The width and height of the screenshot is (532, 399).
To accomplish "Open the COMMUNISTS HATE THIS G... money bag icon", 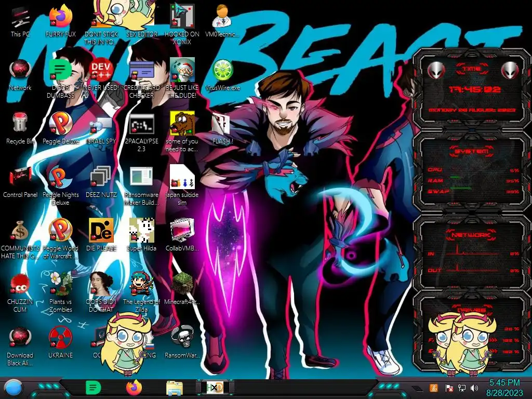I will click(20, 240).
